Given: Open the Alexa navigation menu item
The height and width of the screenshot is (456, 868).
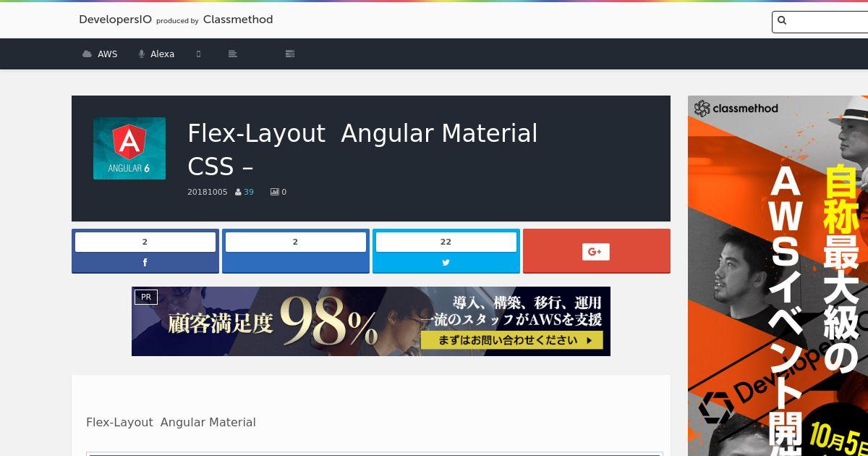Looking at the screenshot, I should (156, 54).
